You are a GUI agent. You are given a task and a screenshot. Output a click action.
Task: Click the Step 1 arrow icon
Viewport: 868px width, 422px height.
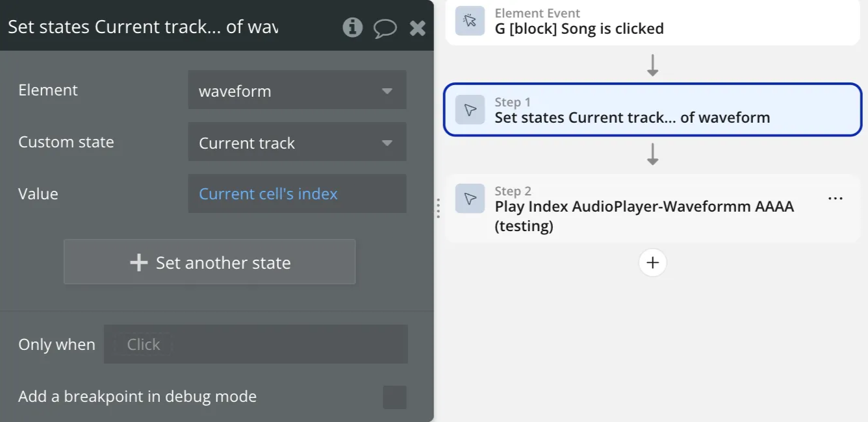click(x=470, y=110)
